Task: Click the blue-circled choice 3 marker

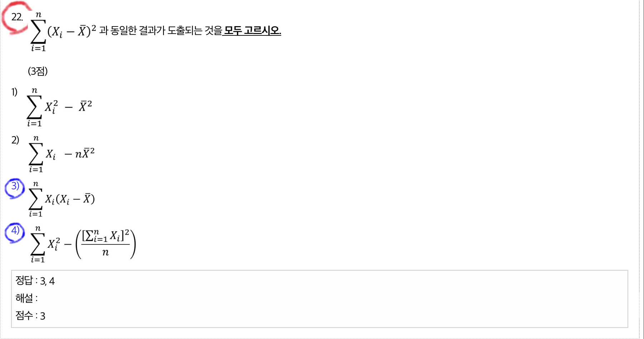Action: [x=15, y=186]
